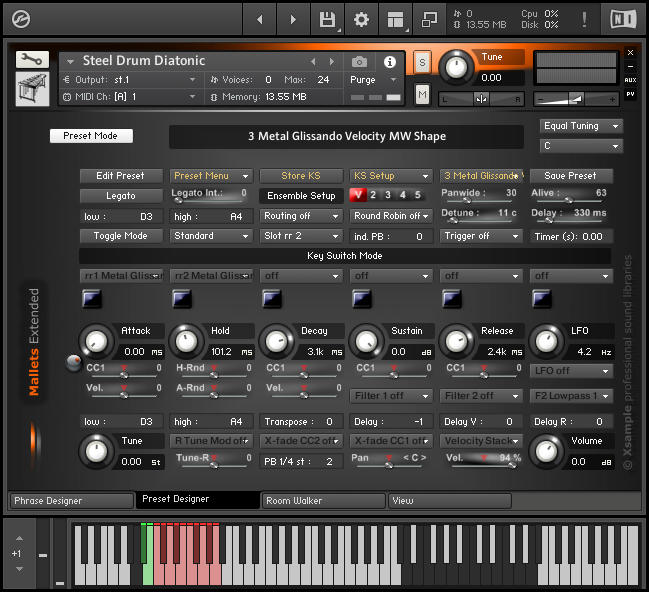The image size is (649, 592).
Task: Open the Equal Tuning dropdown
Action: pyautogui.click(x=581, y=126)
